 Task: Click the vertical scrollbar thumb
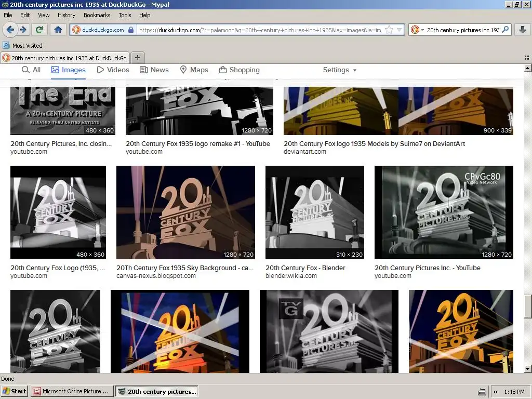tap(528, 307)
